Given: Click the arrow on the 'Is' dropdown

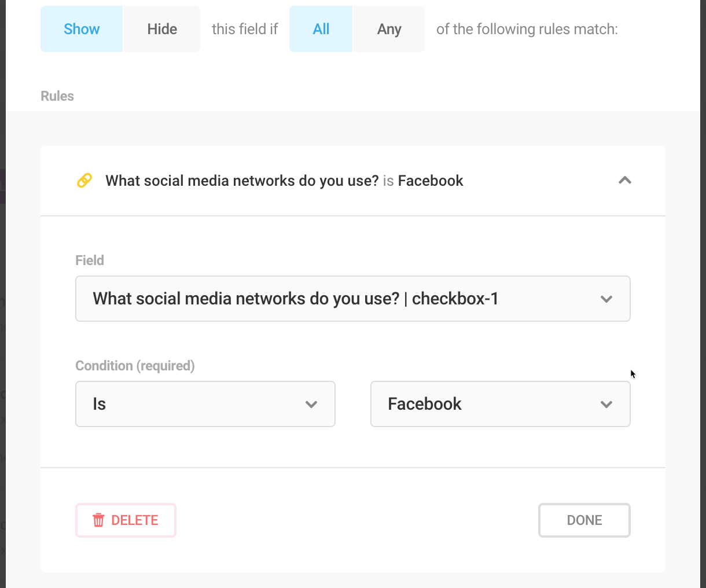Looking at the screenshot, I should [311, 405].
